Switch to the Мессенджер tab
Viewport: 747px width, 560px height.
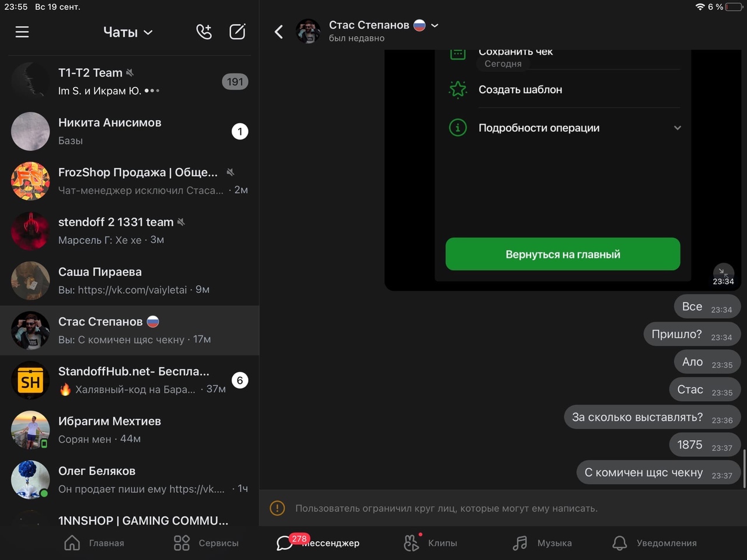pyautogui.click(x=318, y=543)
